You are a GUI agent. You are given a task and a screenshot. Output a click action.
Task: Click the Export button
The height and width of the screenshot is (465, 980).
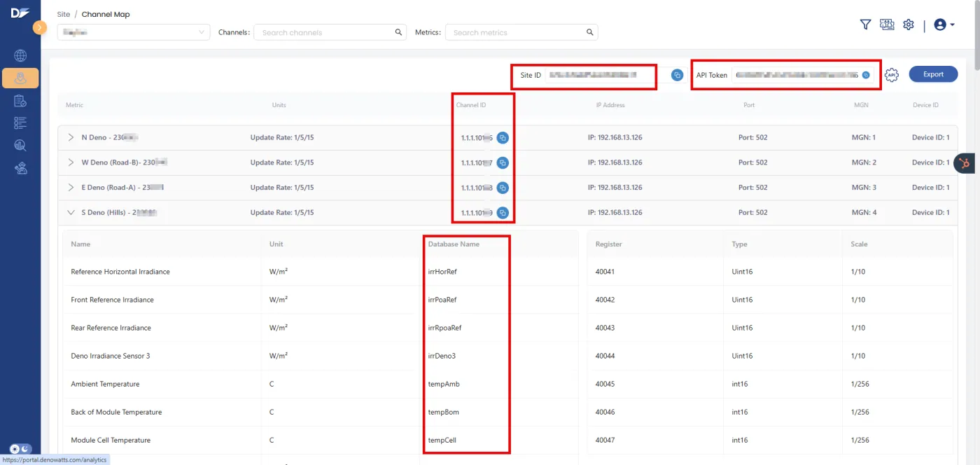(x=933, y=74)
